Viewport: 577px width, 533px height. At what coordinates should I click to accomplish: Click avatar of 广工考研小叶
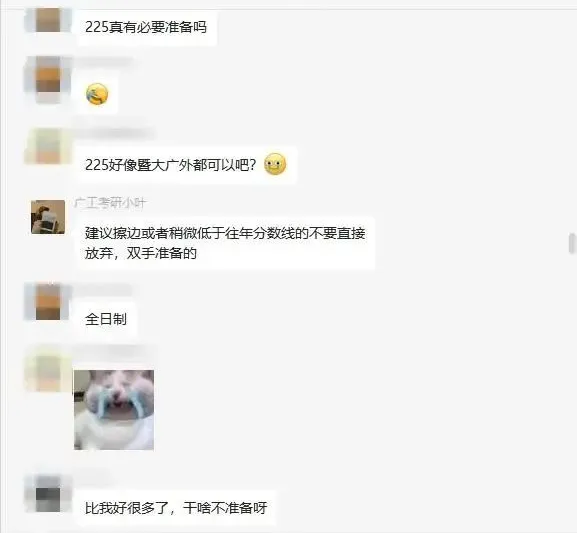48,217
